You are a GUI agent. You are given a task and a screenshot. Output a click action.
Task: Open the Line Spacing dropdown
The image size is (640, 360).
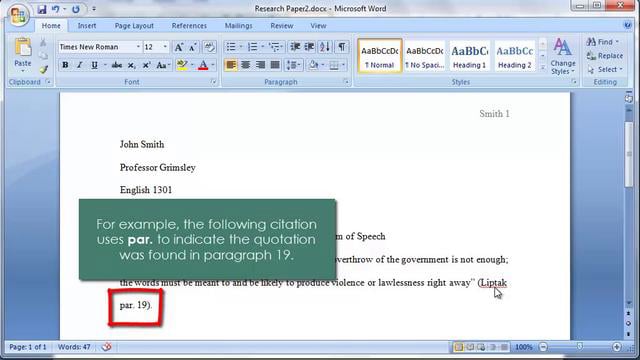pyautogui.click(x=293, y=65)
